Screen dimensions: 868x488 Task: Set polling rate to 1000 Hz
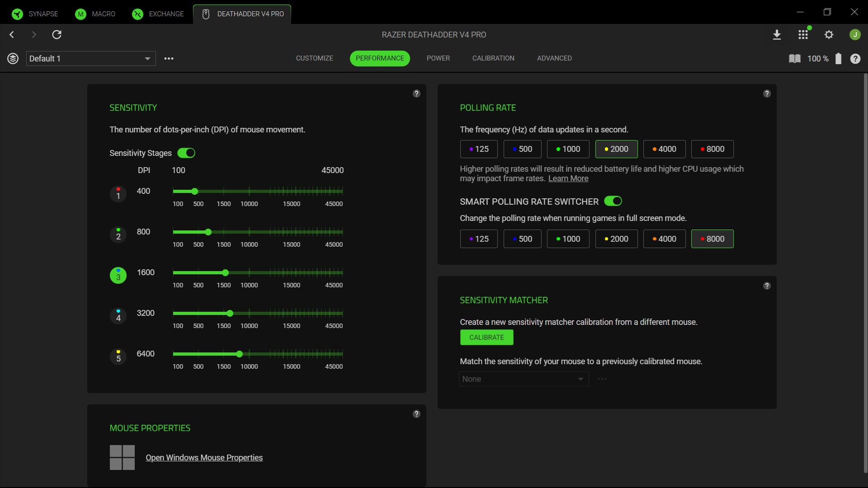coord(568,149)
